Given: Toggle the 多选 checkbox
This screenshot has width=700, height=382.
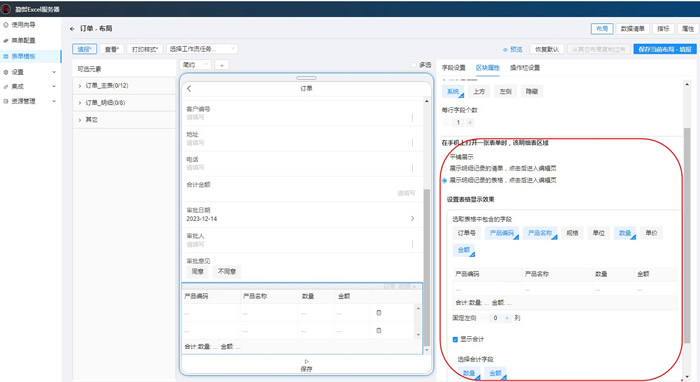Looking at the screenshot, I should (414, 65).
